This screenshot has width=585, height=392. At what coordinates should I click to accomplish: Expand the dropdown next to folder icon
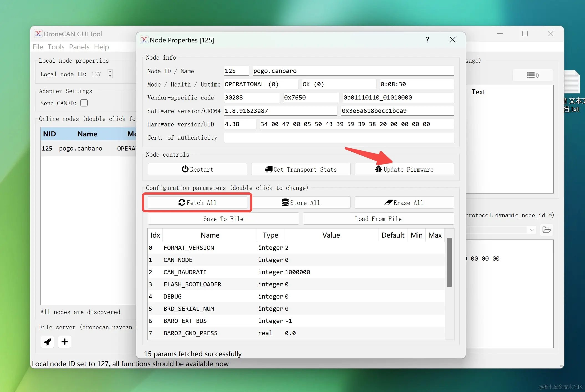(x=532, y=230)
